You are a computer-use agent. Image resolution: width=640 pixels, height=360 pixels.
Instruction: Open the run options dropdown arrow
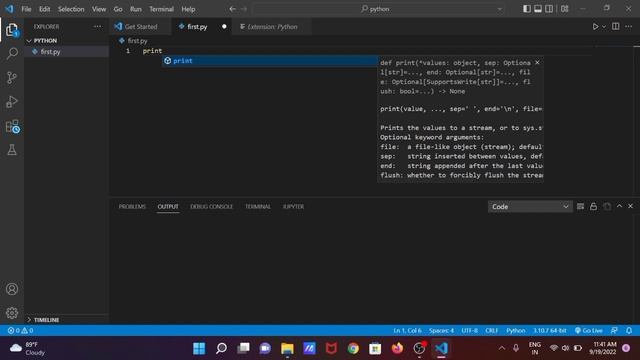point(604,27)
